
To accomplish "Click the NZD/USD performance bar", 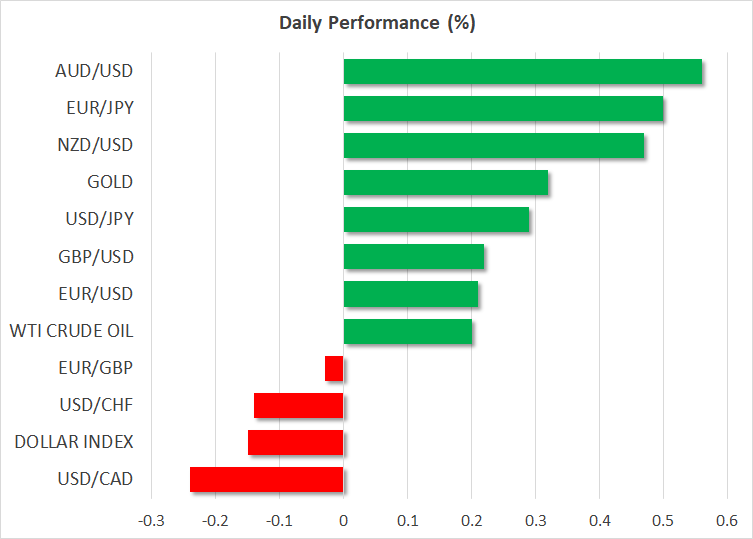I will pos(493,146).
